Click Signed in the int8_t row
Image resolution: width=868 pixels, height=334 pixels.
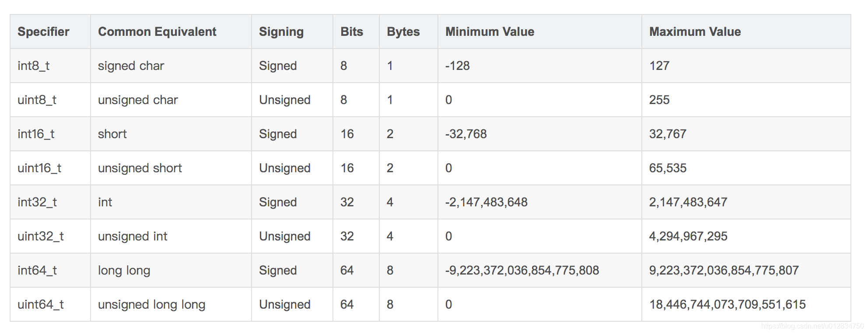278,66
